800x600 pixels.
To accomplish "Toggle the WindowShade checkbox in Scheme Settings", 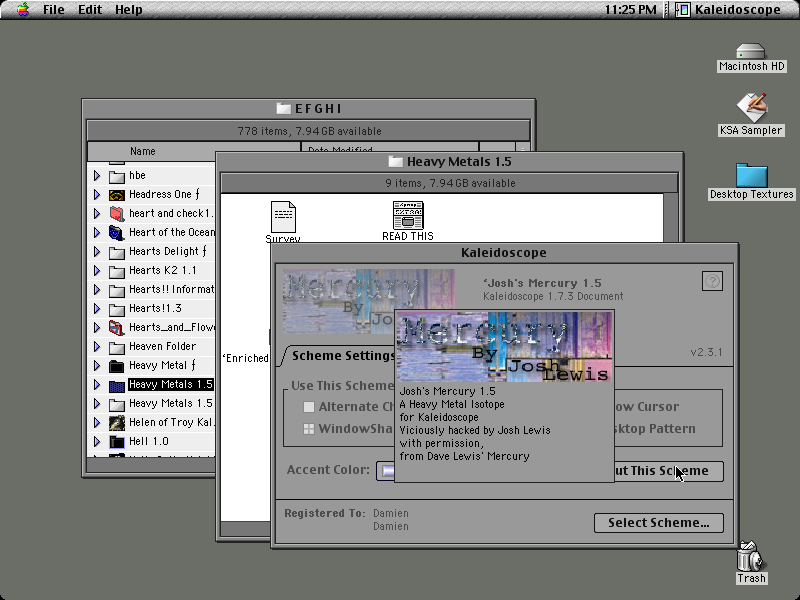I will point(309,429).
